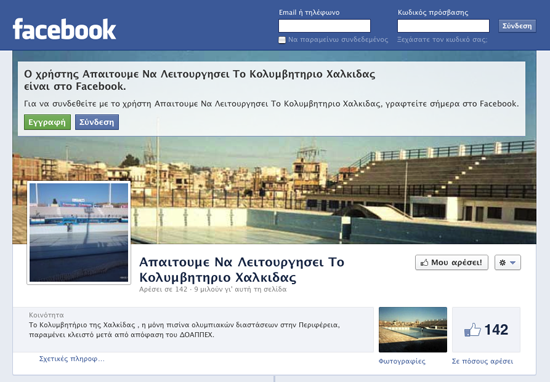Click blue Σύνδεση button in banner
550x382 pixels.
click(97, 122)
